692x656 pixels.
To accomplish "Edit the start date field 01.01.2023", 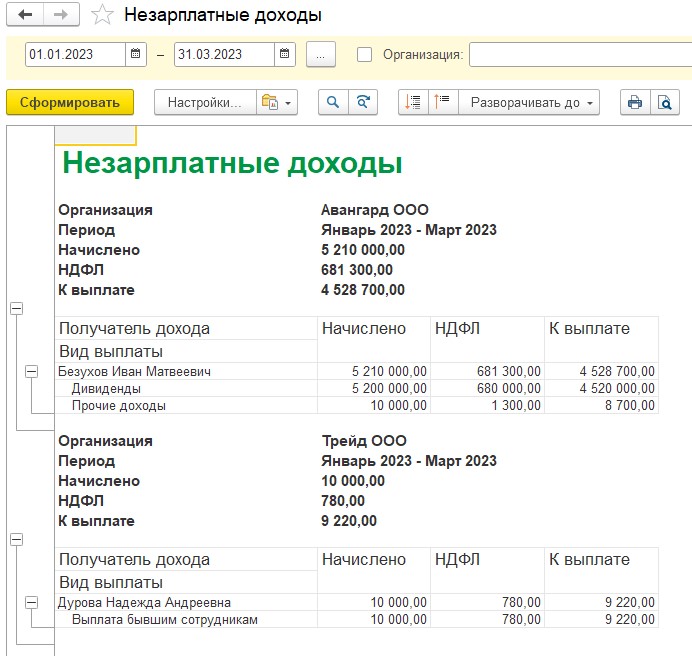I will [x=75, y=54].
